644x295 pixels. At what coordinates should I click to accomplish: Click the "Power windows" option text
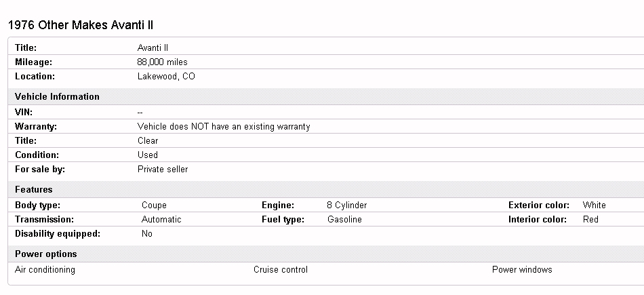(522, 270)
